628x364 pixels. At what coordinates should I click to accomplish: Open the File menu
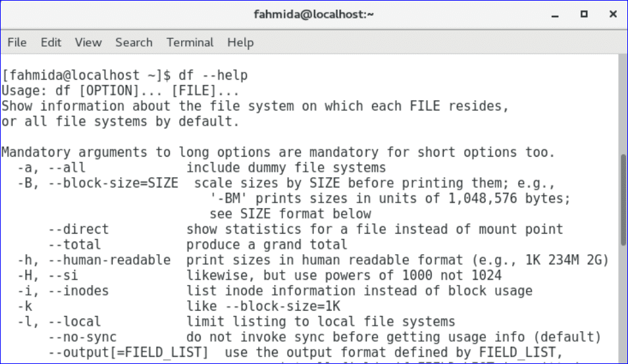[17, 42]
